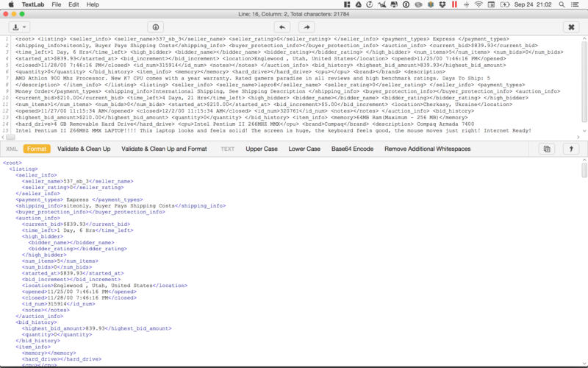Viewport: 588px width, 368px height.
Task: Click the redo arrow button
Action: pos(306,26)
